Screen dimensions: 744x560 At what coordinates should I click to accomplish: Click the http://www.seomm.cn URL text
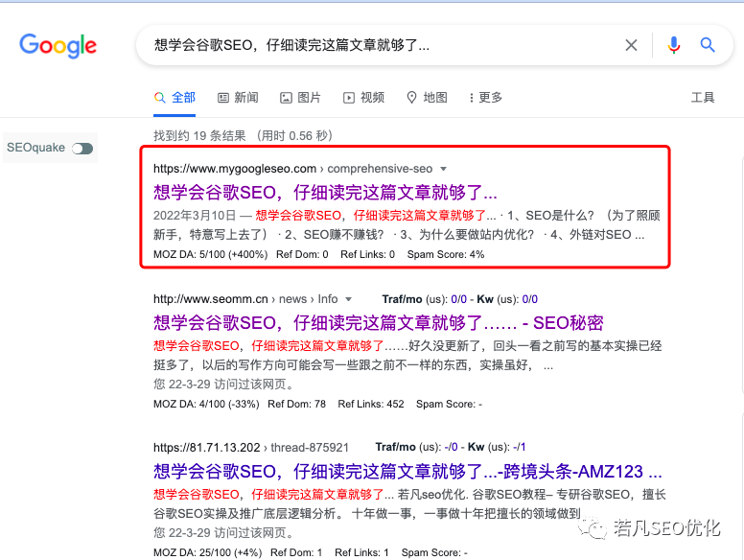pos(211,299)
